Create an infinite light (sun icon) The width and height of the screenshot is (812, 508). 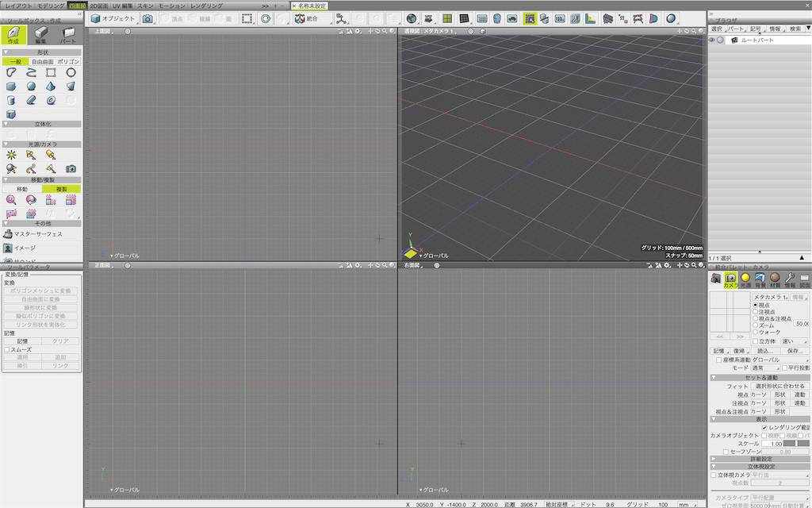(11, 155)
